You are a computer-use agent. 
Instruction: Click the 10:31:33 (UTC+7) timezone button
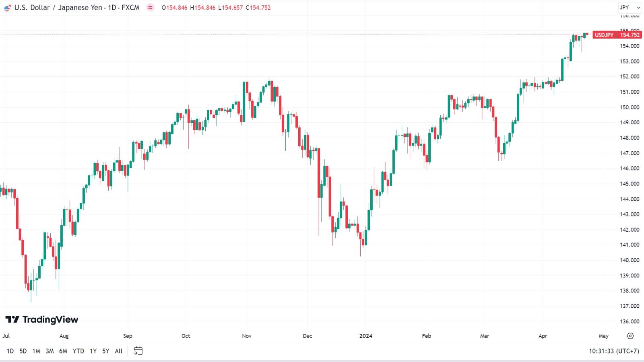point(614,351)
